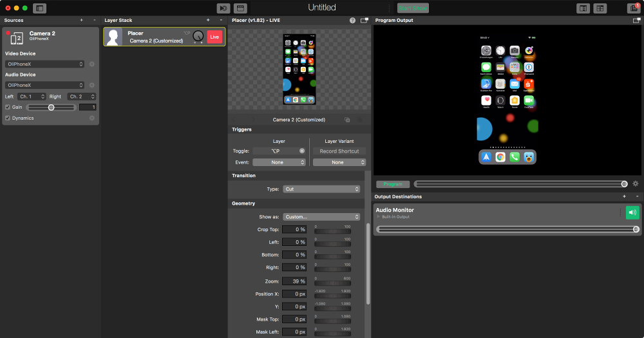Click the Position X slider track
This screenshot has height=338, width=644.
[333, 296]
